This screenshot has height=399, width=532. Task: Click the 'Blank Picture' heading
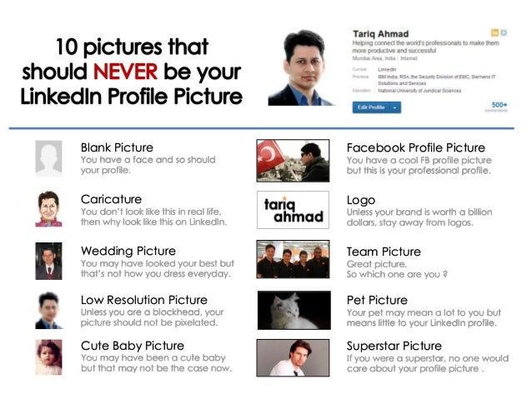[117, 147]
